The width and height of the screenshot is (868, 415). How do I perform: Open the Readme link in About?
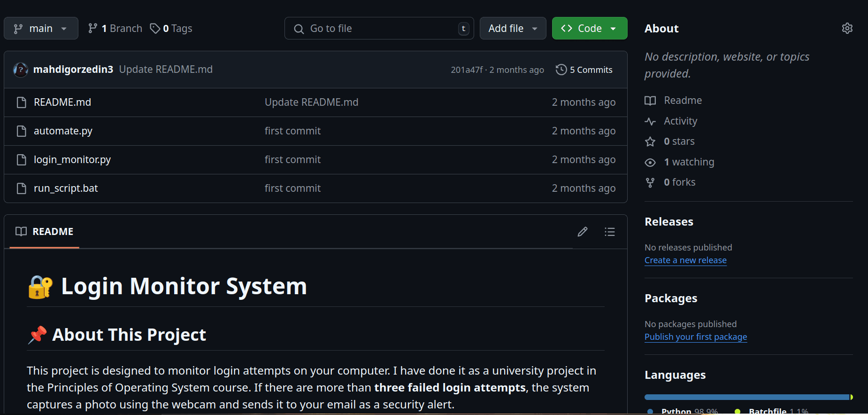(x=683, y=100)
